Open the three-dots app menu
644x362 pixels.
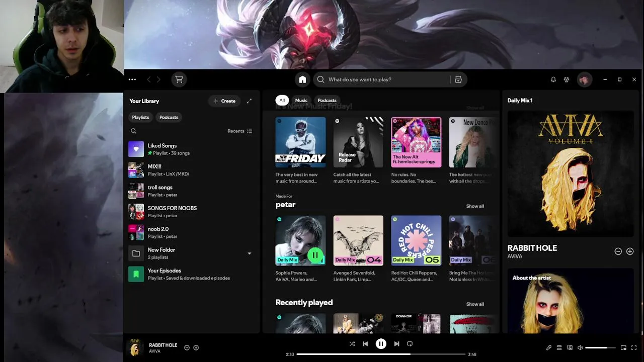click(132, 79)
